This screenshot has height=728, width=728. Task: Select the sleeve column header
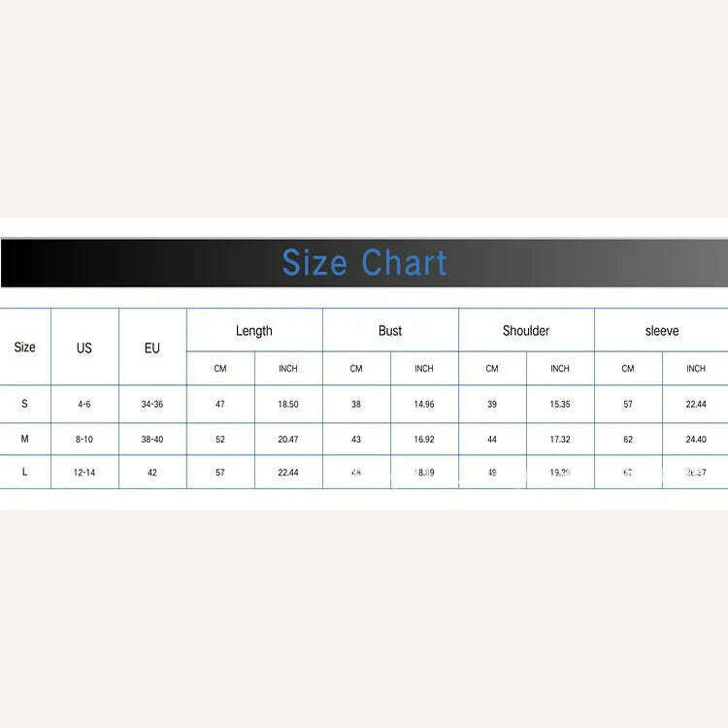click(x=662, y=331)
